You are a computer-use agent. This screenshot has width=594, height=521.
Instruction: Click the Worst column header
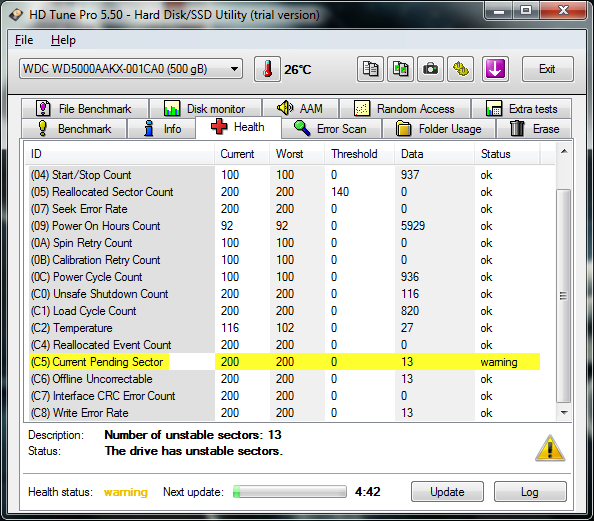pos(297,154)
